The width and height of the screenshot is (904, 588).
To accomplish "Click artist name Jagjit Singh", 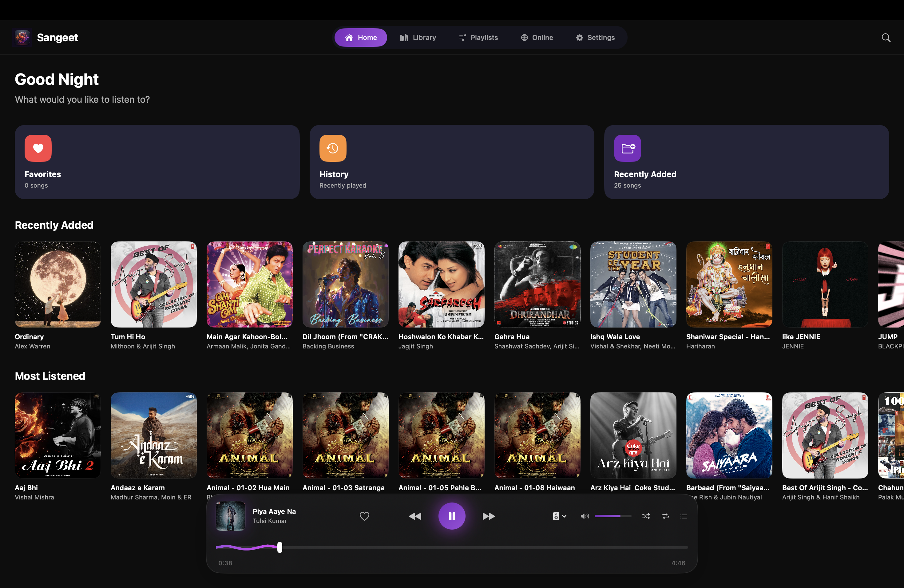I will [x=415, y=346].
